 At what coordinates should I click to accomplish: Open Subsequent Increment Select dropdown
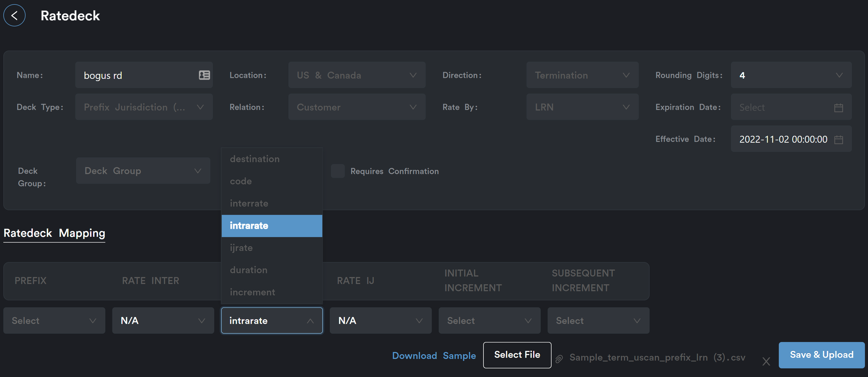[x=598, y=321]
